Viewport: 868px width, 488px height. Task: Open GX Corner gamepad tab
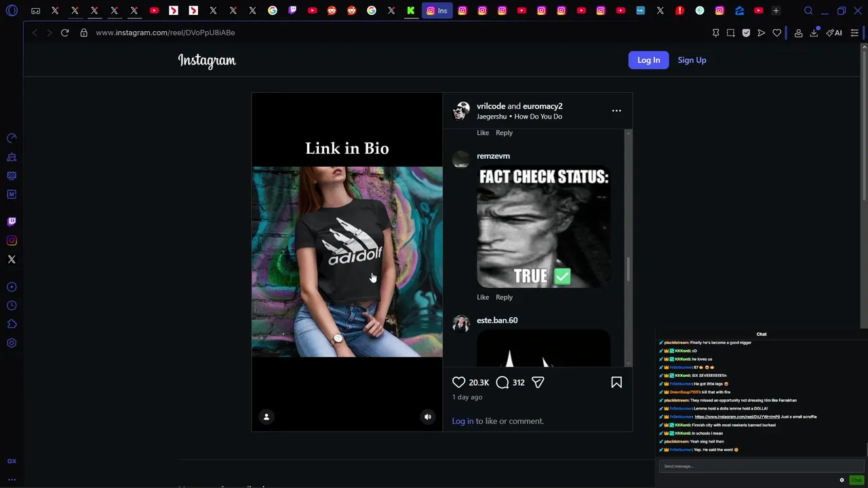point(35,11)
